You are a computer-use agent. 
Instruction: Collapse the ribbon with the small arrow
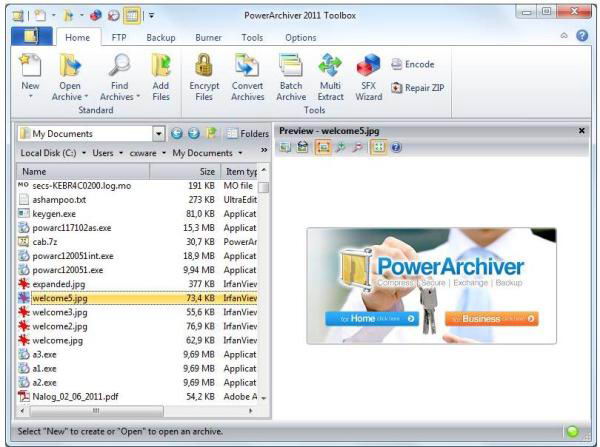pos(564,36)
